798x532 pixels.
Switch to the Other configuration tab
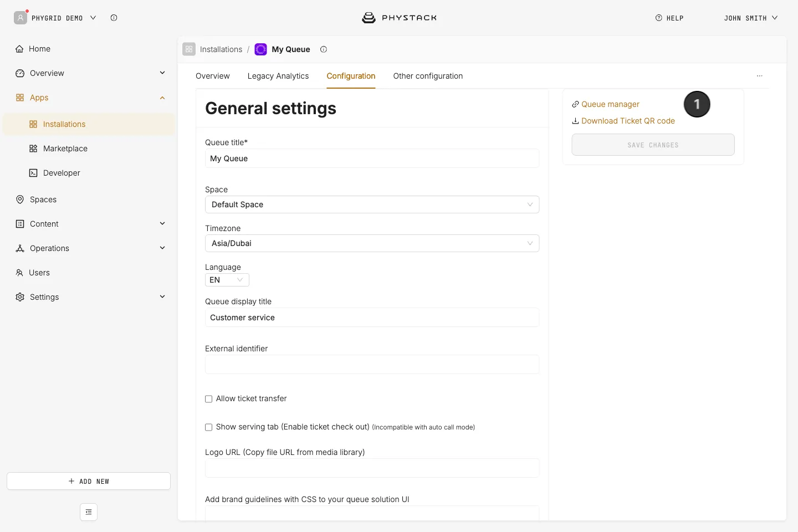coord(428,76)
